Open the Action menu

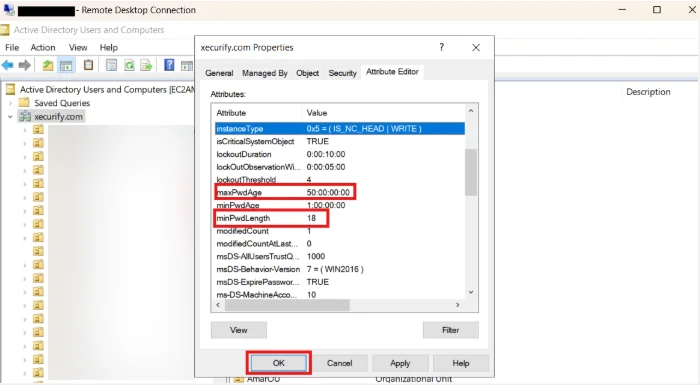tap(43, 47)
